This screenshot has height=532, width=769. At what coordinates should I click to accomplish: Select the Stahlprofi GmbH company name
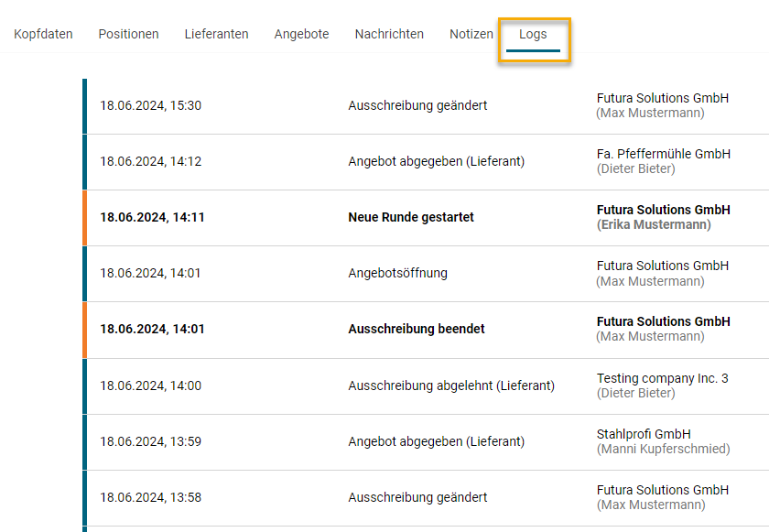644,434
